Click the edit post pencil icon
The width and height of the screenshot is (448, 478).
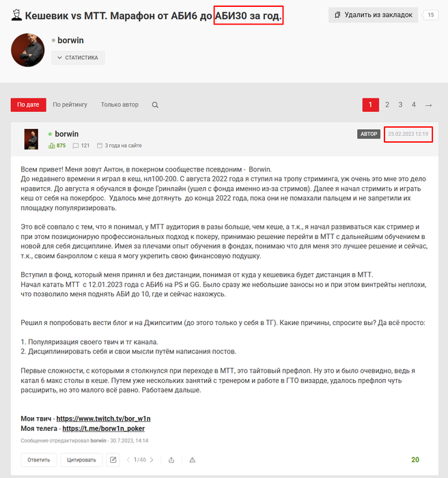click(113, 460)
